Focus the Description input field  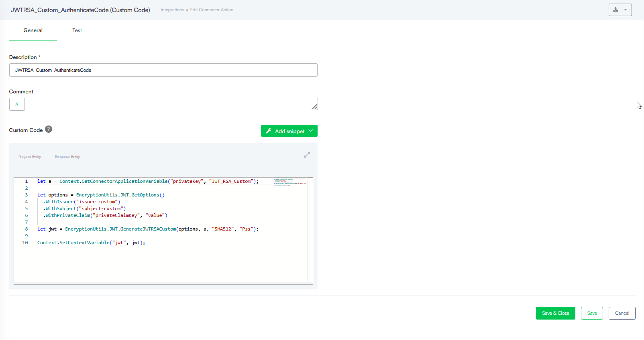[x=163, y=70]
